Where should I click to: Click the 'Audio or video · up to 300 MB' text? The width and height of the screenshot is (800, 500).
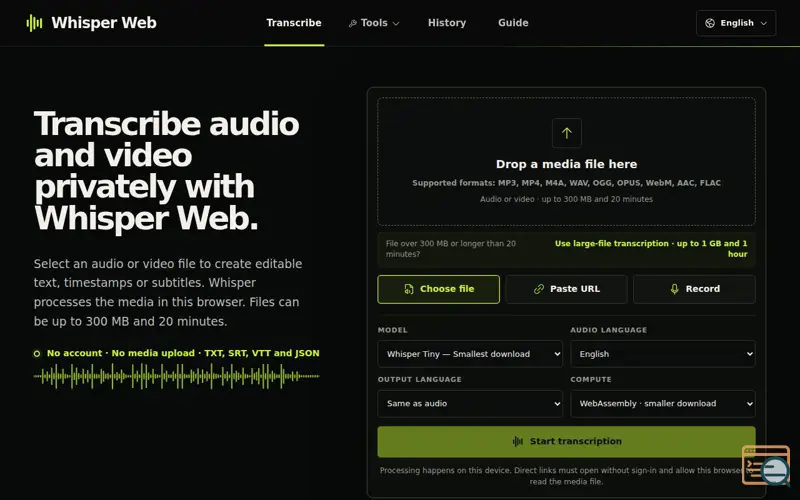pyautogui.click(x=566, y=199)
